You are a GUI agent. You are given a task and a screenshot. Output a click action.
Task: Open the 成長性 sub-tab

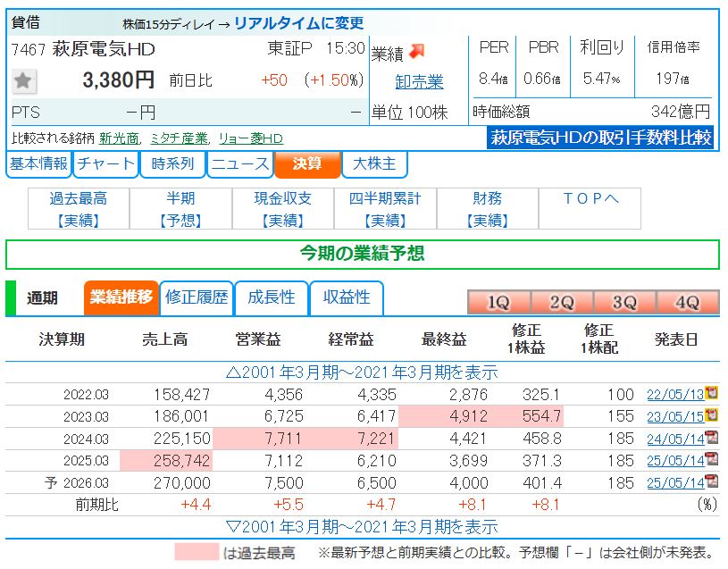tap(272, 297)
